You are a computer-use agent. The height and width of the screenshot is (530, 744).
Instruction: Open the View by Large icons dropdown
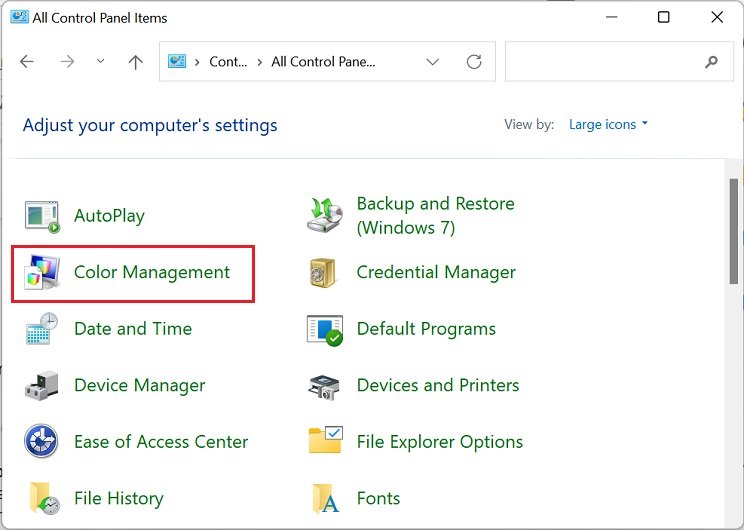click(608, 125)
